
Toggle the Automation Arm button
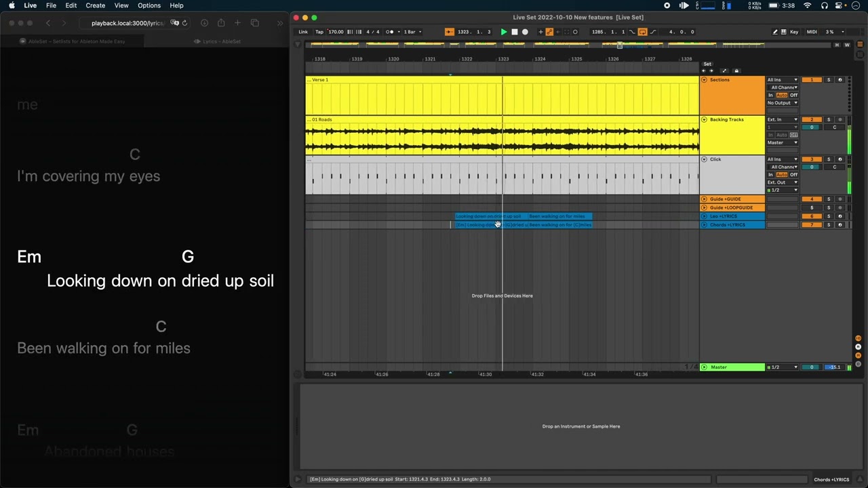tap(549, 32)
